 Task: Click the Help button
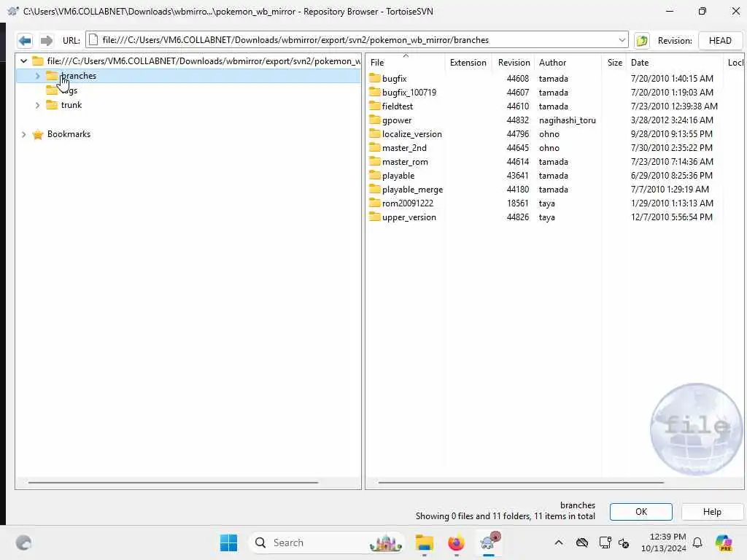[x=712, y=512]
